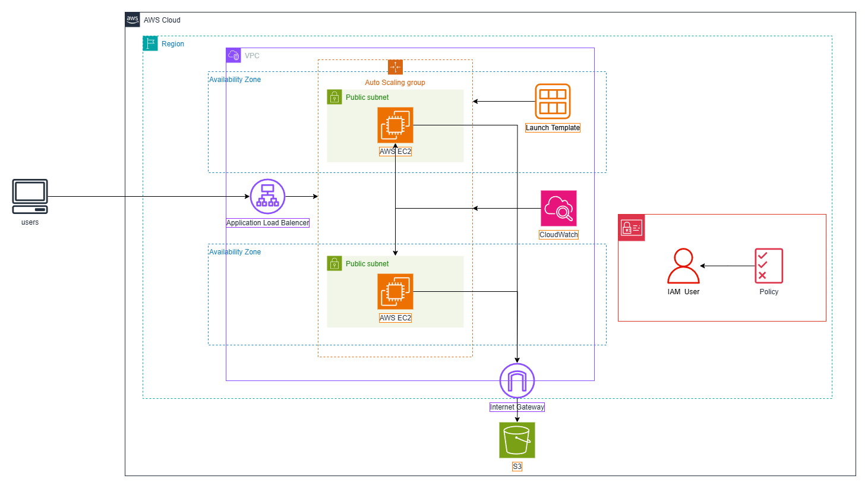Click the Launch Template text label
Screen dimensions: 868x488
[553, 128]
